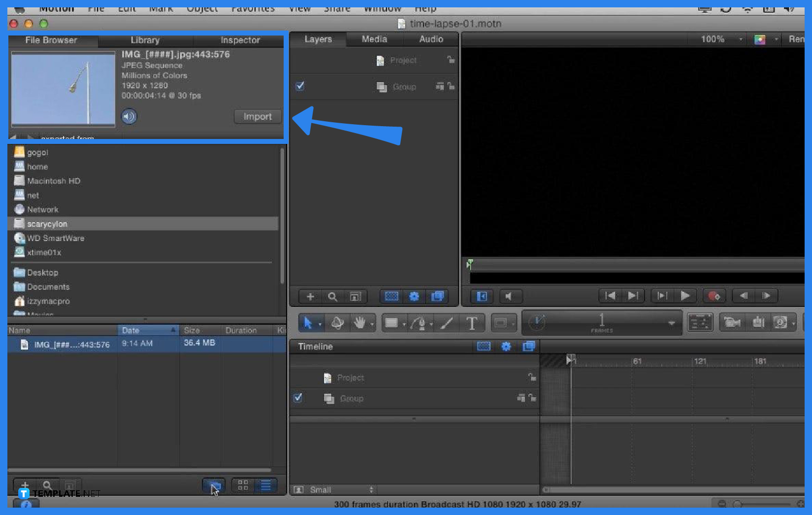The image size is (812, 515).
Task: Search in the Layers list
Action: point(332,297)
